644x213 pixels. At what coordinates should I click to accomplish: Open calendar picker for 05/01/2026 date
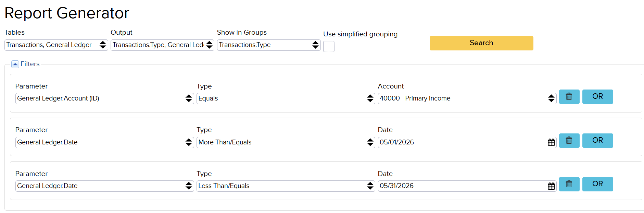(x=551, y=142)
